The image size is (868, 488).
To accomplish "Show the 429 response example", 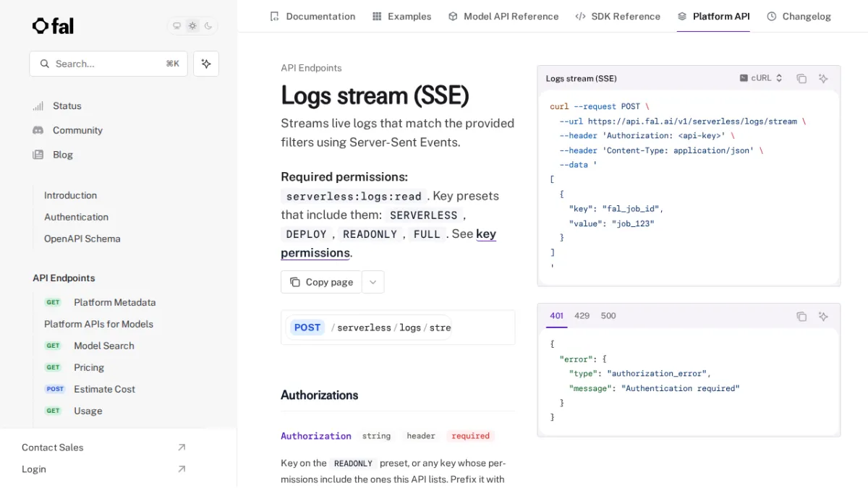I will coord(582,316).
